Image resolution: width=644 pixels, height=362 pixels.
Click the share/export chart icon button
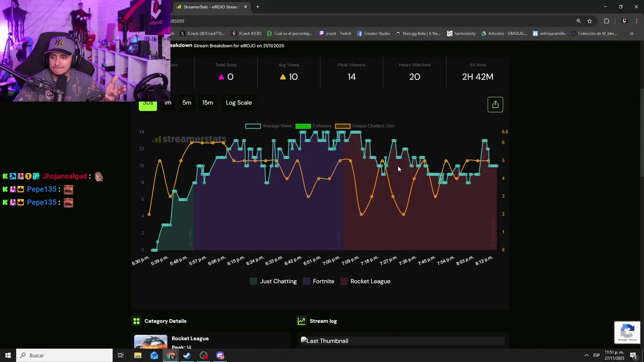(x=495, y=105)
